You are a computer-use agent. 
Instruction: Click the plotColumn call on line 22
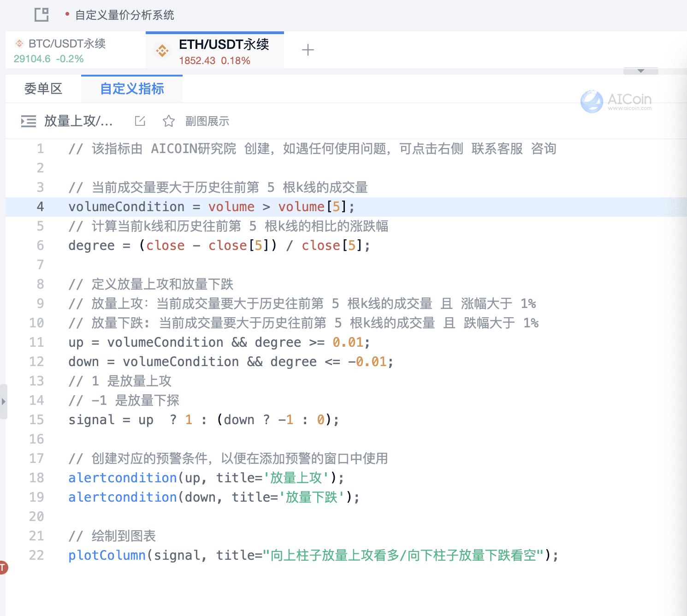pos(313,555)
